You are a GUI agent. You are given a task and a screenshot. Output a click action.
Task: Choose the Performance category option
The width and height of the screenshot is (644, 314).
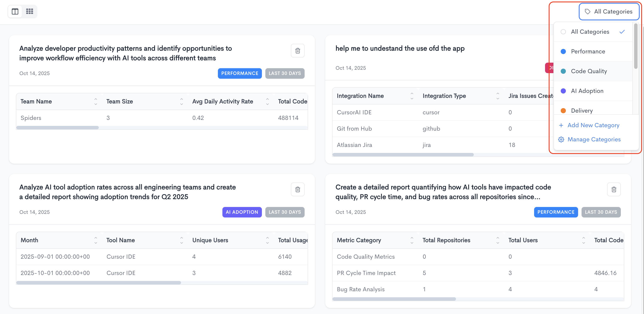click(588, 51)
